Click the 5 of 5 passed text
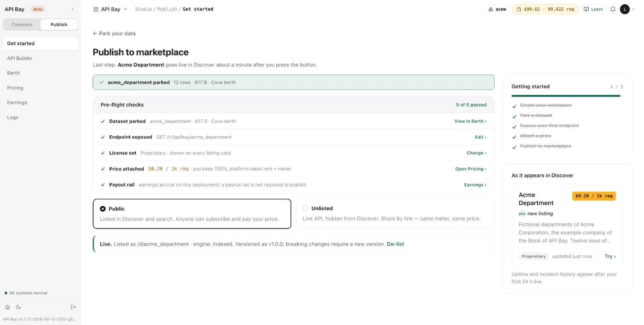The height and width of the screenshot is (325, 644). click(471, 105)
